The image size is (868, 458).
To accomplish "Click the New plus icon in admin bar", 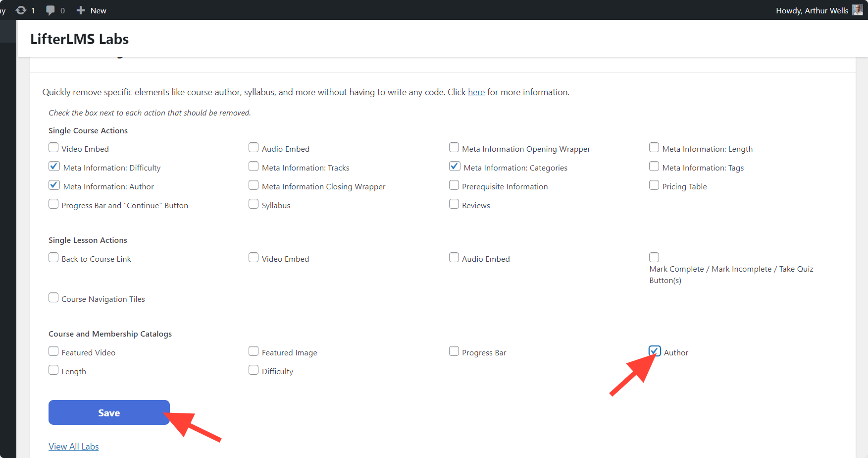I will [81, 10].
